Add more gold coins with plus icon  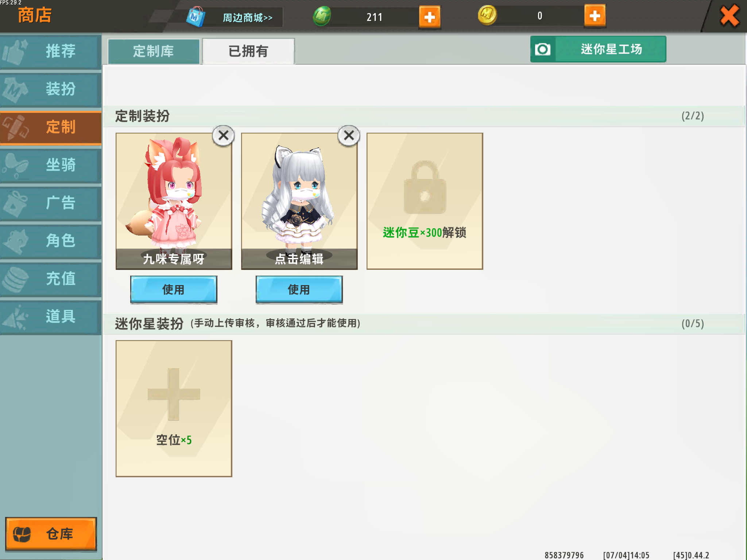point(595,16)
